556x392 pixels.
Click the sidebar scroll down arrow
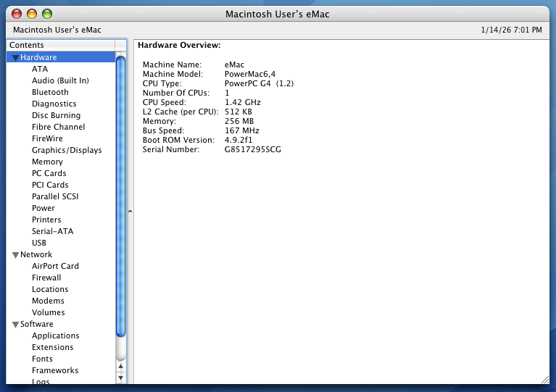(x=120, y=378)
